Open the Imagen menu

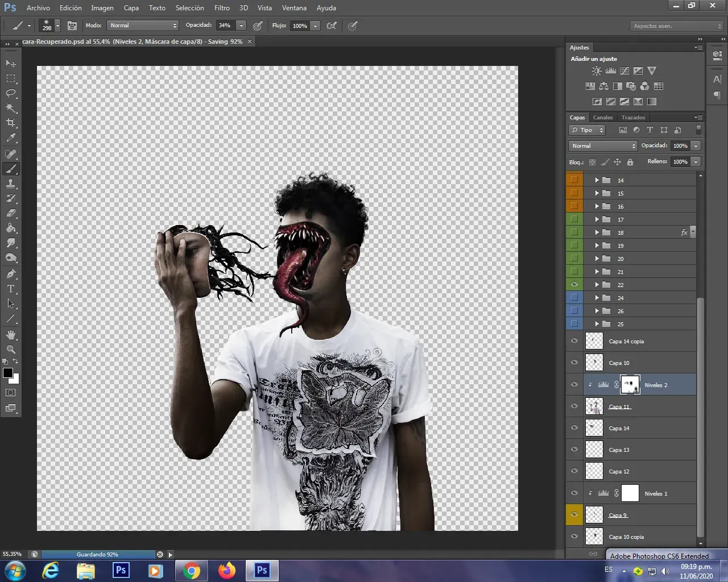tap(102, 8)
